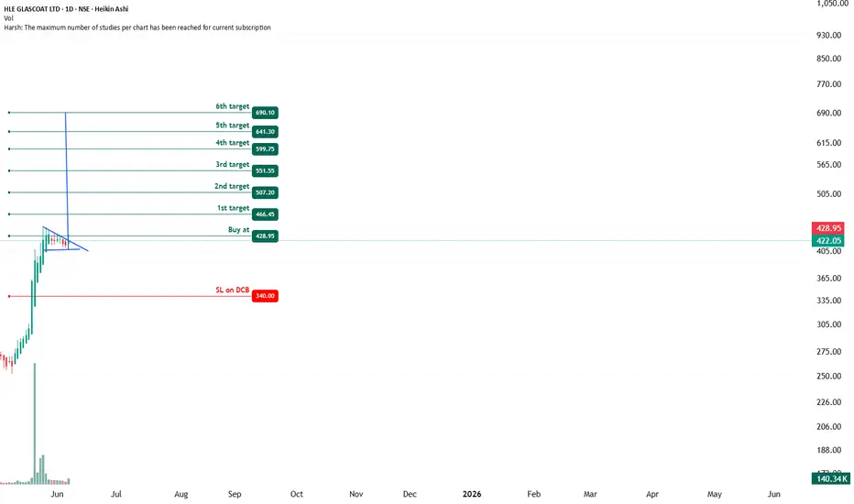
Task: Click the Aug label on time axis
Action: tap(181, 494)
